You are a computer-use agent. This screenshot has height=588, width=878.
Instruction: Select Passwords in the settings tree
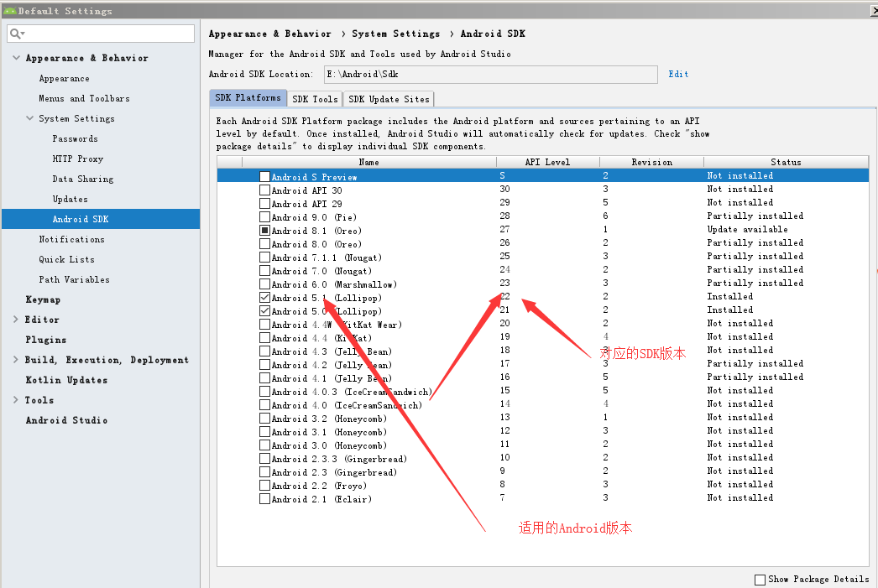click(75, 138)
